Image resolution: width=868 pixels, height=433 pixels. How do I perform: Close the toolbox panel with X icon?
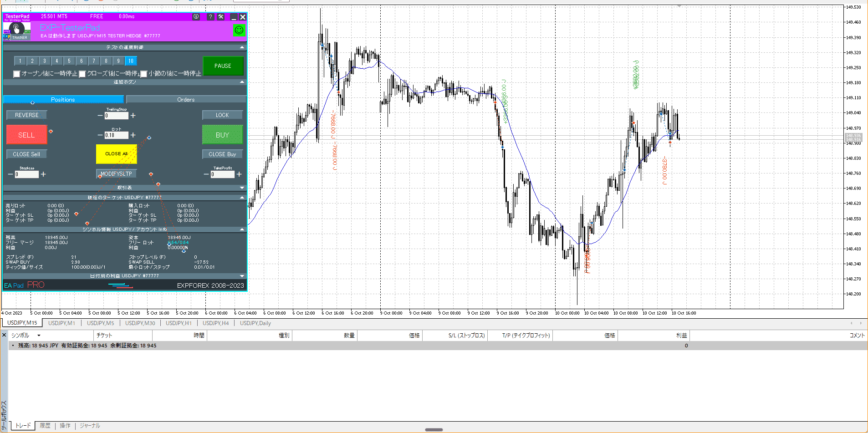(4, 336)
